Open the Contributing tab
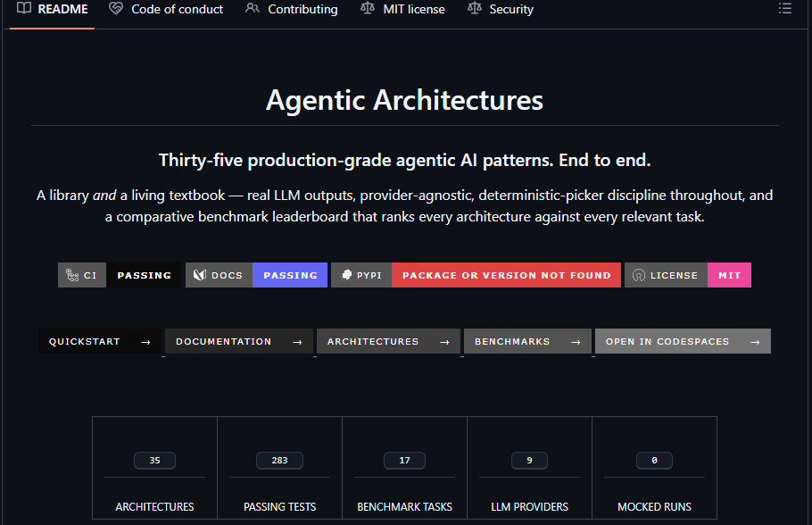Viewport: 812px width, 525px height. (x=292, y=9)
